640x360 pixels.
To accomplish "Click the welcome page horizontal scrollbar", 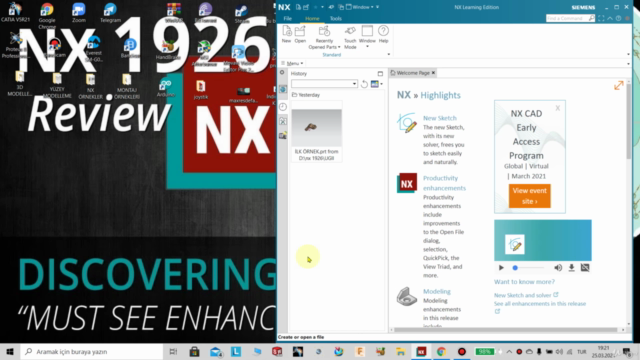I will tap(505, 330).
